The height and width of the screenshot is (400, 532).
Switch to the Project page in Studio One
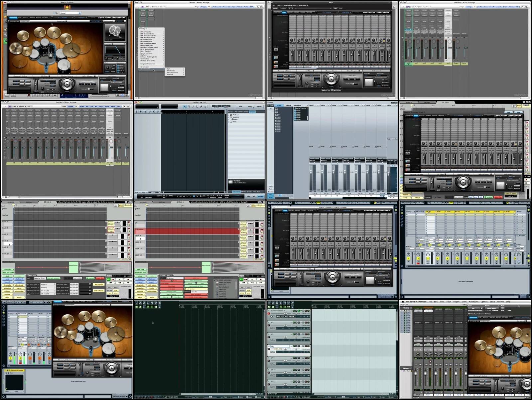click(x=259, y=107)
